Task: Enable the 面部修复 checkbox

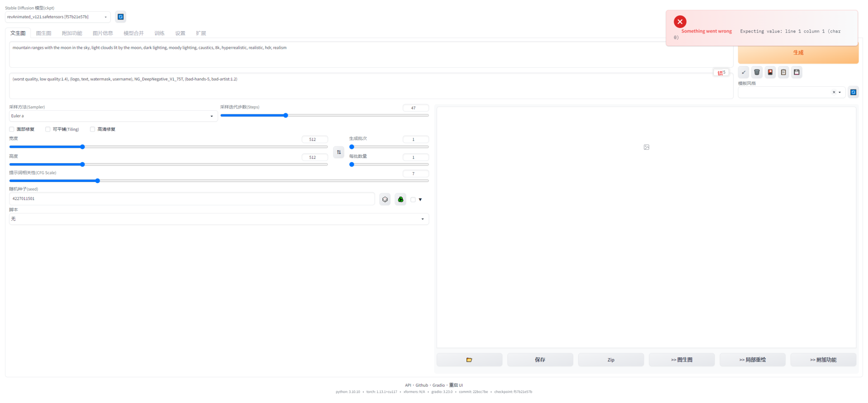Action: [x=12, y=129]
